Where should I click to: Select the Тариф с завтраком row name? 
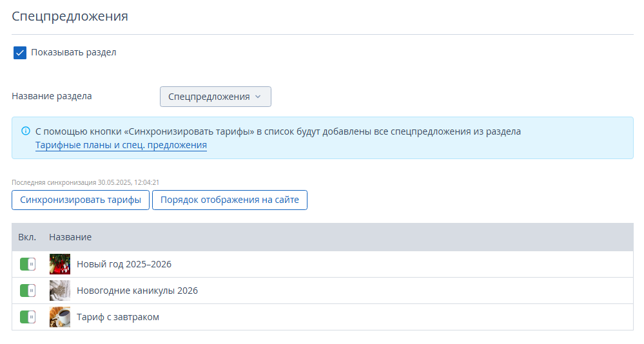[x=118, y=317]
